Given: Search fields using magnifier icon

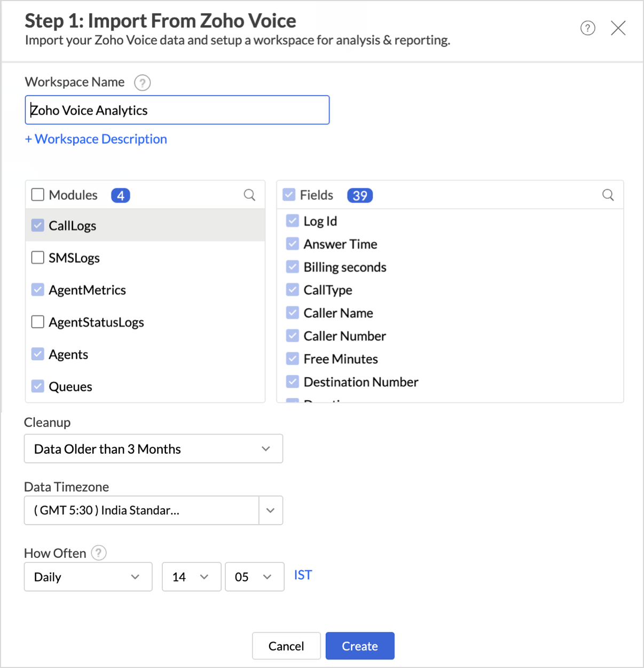Looking at the screenshot, I should (608, 195).
